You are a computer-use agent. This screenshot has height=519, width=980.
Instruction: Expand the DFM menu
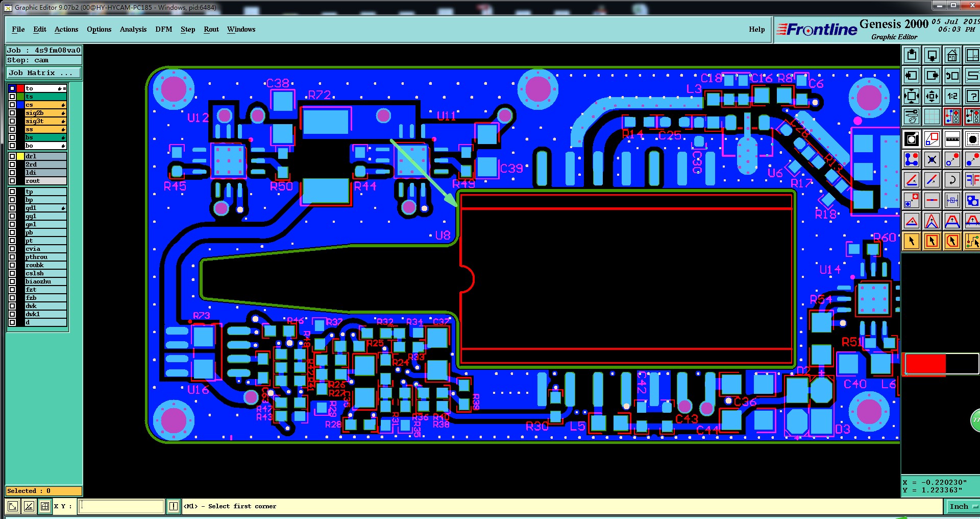pyautogui.click(x=163, y=29)
